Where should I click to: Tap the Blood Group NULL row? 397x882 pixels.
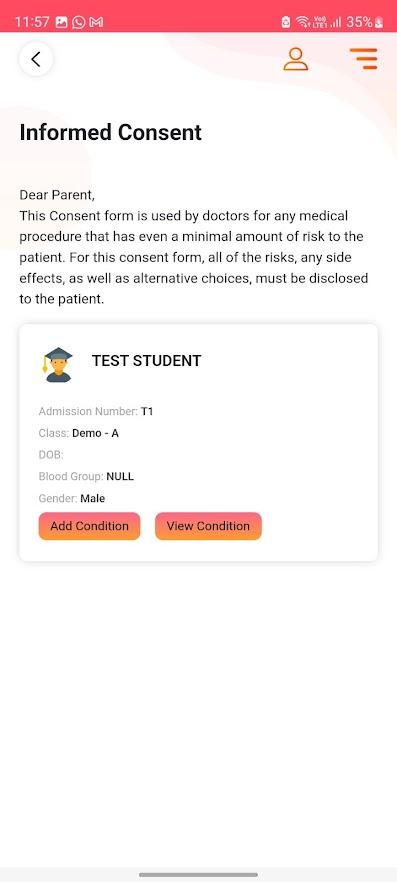pyautogui.click(x=86, y=476)
